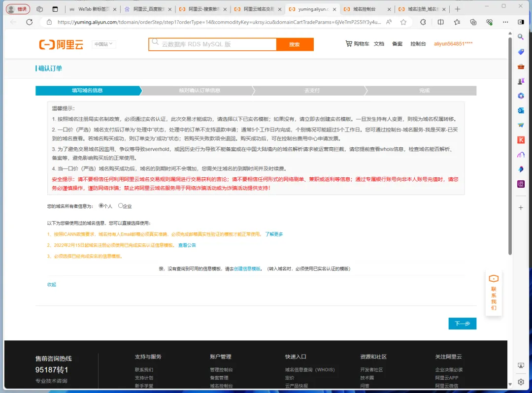Click the browser refresh icon
The width and height of the screenshot is (532, 393).
[30, 22]
